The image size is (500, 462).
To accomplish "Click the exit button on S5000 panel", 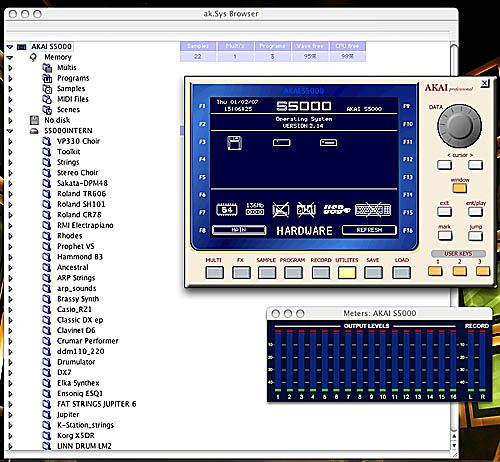I will click(x=444, y=211).
